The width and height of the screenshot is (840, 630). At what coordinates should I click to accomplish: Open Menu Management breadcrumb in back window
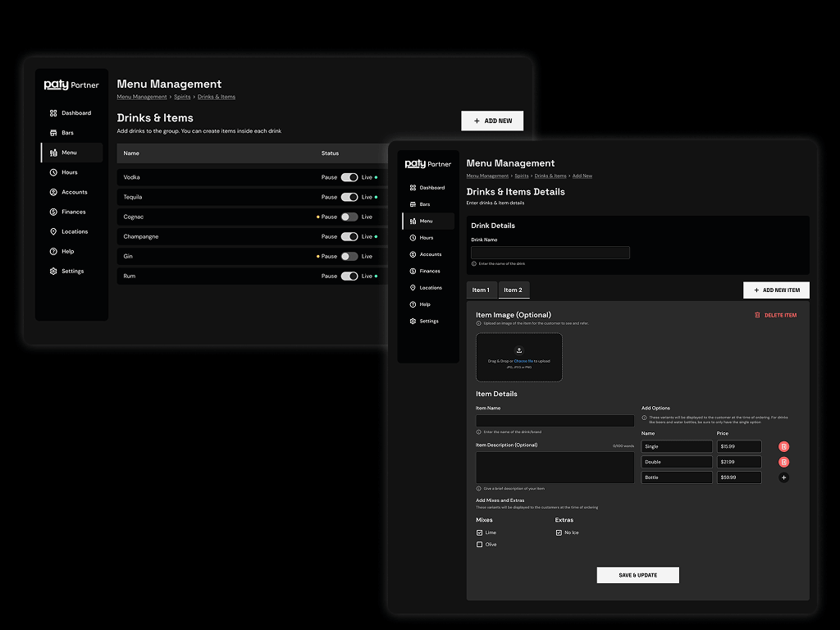coord(142,97)
